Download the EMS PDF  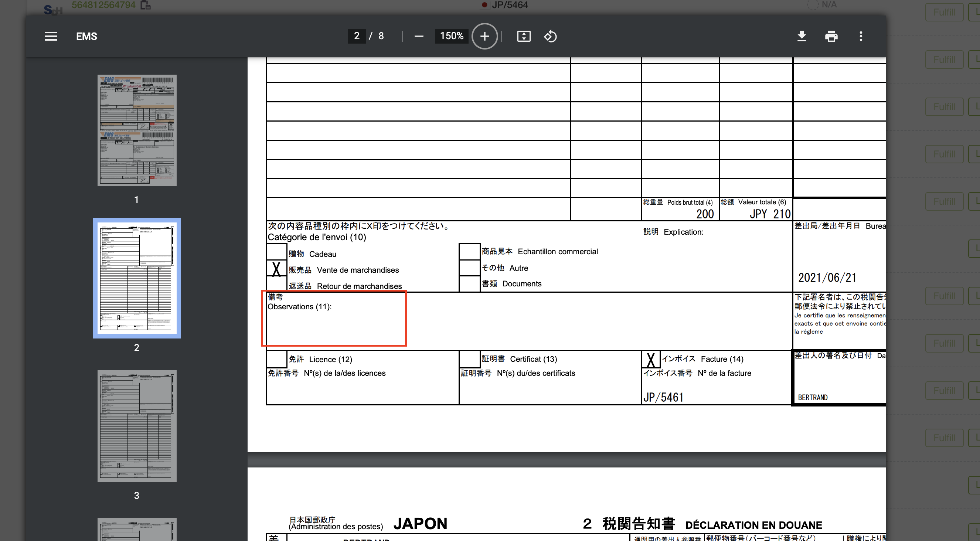tap(802, 36)
